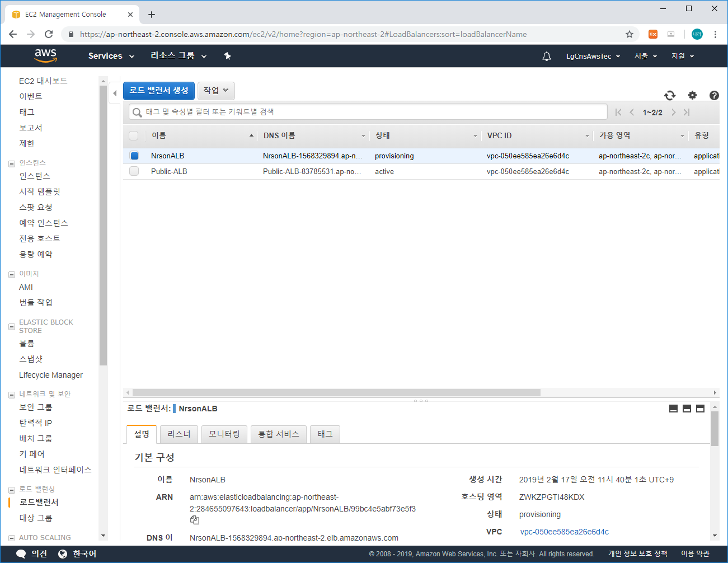Switch to the 모니터링 tab
Viewport: 728px width, 563px height.
click(x=224, y=434)
